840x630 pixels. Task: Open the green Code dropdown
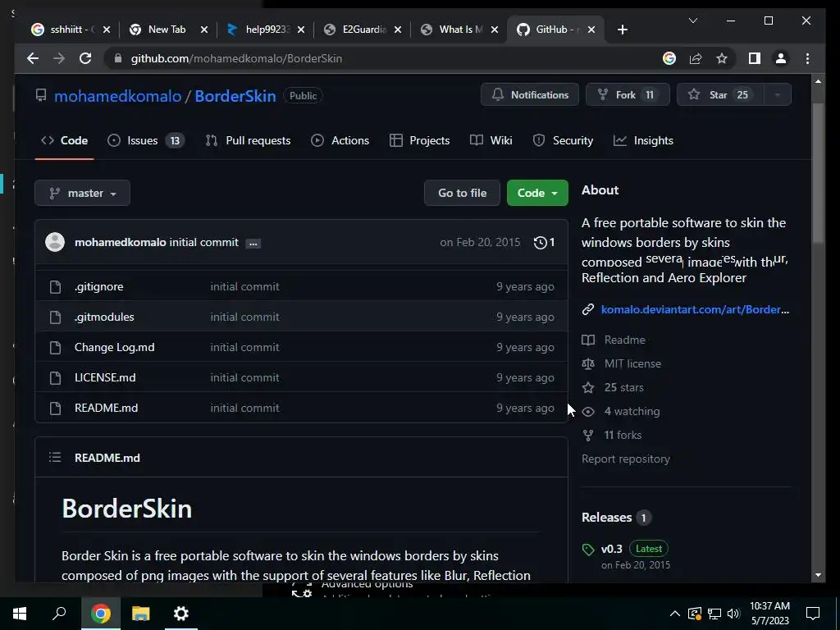point(537,193)
